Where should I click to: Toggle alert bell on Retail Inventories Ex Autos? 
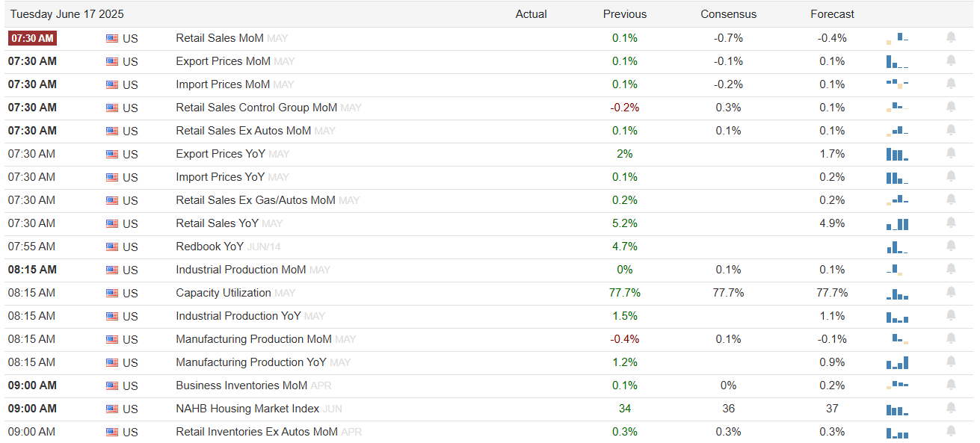(x=951, y=431)
